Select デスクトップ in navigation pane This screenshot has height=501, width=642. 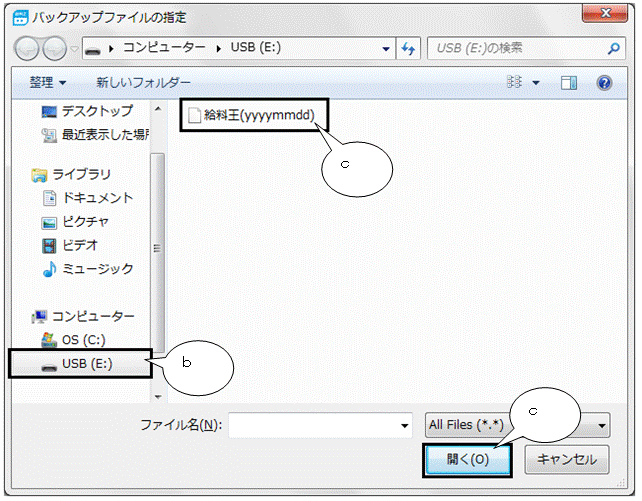87,111
